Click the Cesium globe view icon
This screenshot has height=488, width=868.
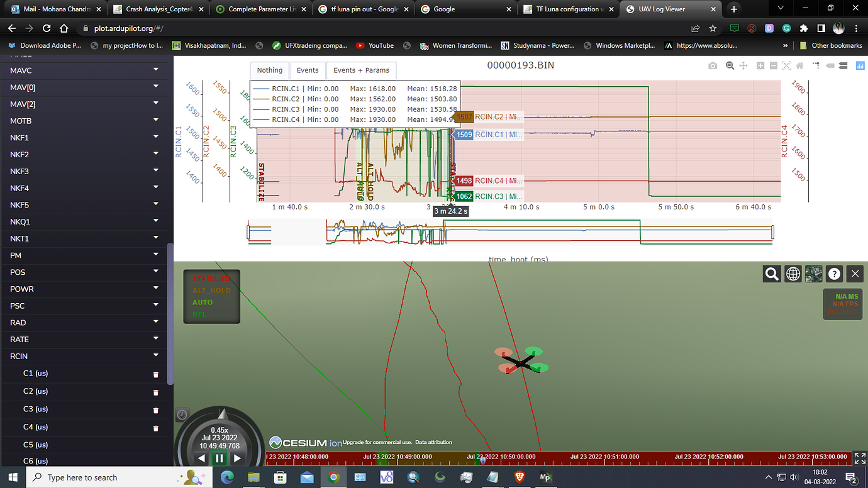(x=793, y=274)
